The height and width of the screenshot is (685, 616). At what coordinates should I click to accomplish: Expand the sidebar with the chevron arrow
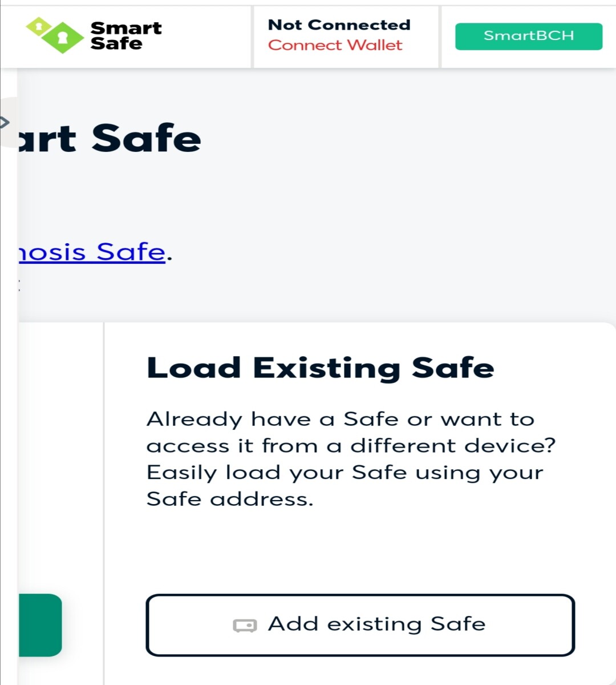(5, 122)
